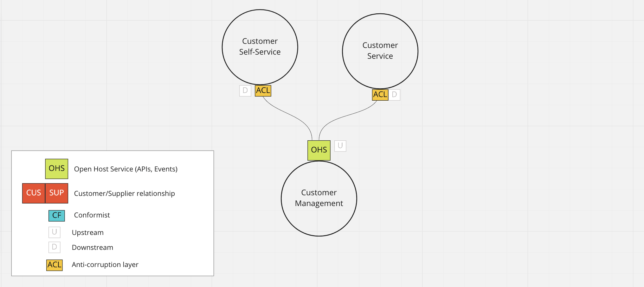This screenshot has width=644, height=287.
Task: Click the legend D Downstream box
Action: (x=55, y=247)
